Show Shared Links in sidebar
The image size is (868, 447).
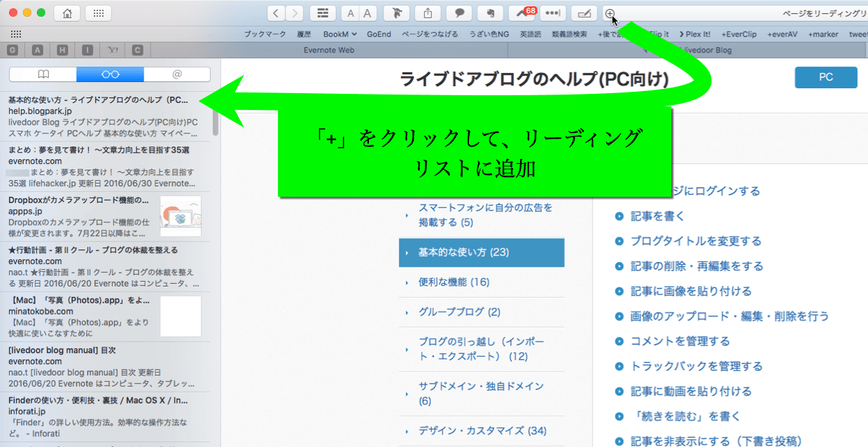pyautogui.click(x=177, y=74)
